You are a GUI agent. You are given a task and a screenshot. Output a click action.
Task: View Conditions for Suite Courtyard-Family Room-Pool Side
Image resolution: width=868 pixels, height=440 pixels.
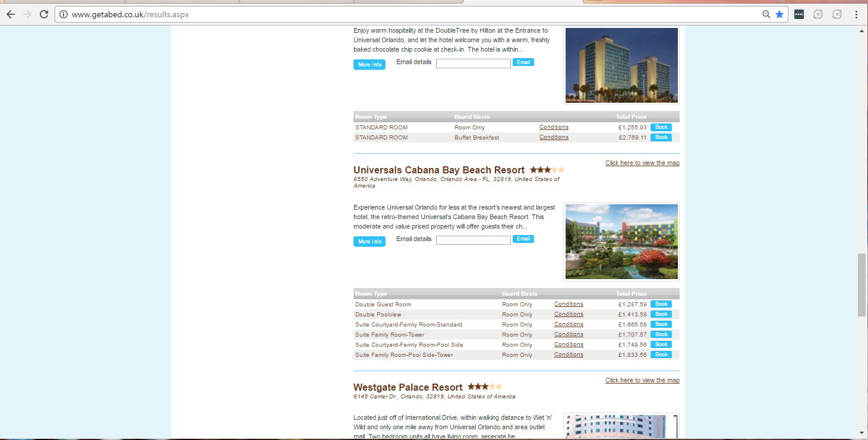pyautogui.click(x=569, y=344)
